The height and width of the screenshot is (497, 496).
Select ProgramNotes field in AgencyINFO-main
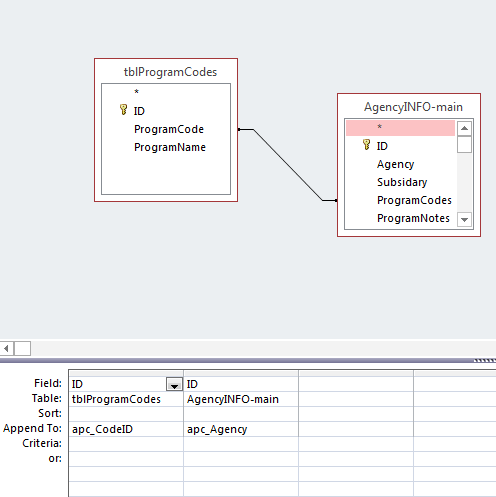coord(413,218)
